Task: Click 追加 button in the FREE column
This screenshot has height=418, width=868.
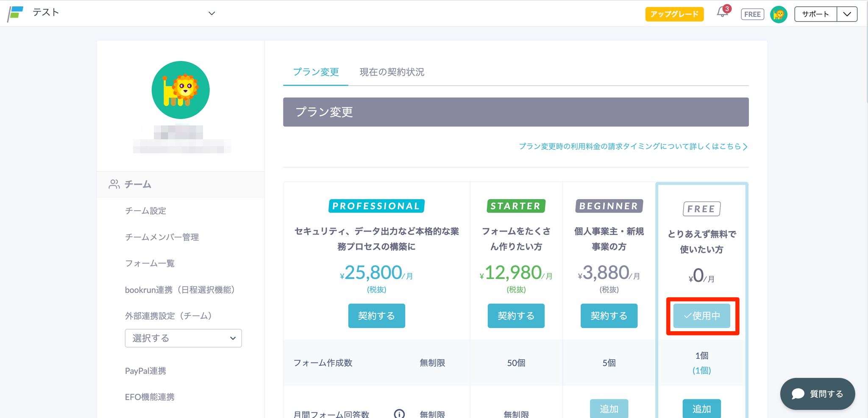Action: pyautogui.click(x=701, y=409)
